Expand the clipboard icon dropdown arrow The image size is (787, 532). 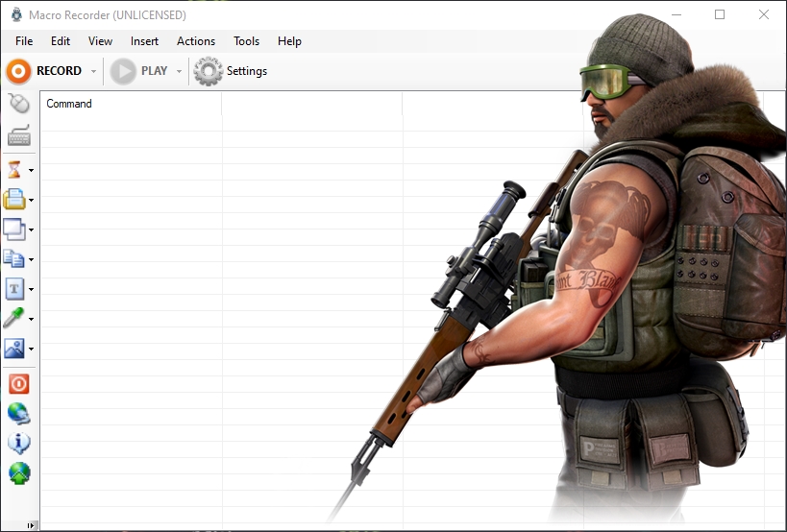click(x=31, y=259)
